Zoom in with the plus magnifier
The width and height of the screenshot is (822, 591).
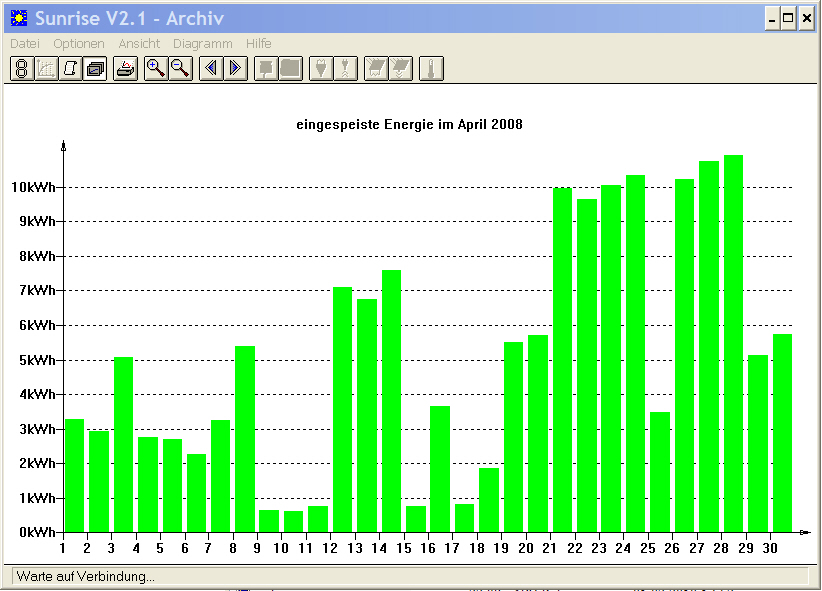[156, 69]
